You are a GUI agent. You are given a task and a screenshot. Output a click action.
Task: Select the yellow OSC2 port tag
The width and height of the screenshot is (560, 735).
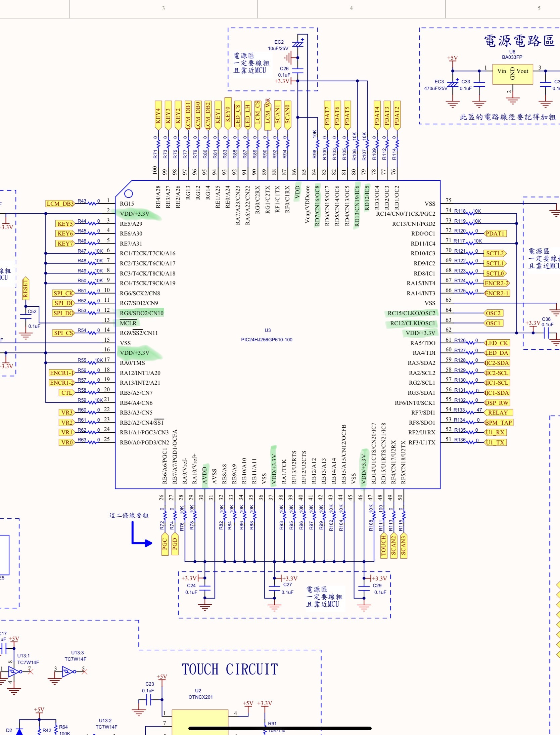pyautogui.click(x=494, y=313)
